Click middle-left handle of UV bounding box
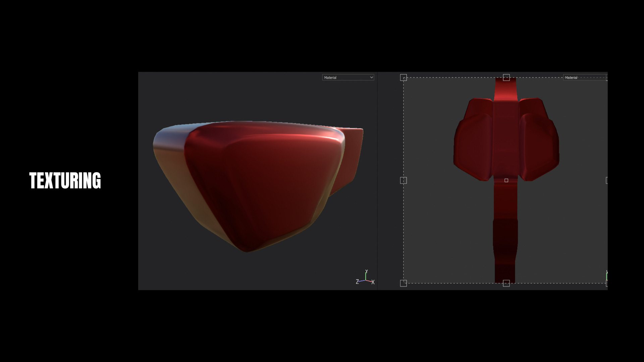The image size is (644, 362). 404,181
